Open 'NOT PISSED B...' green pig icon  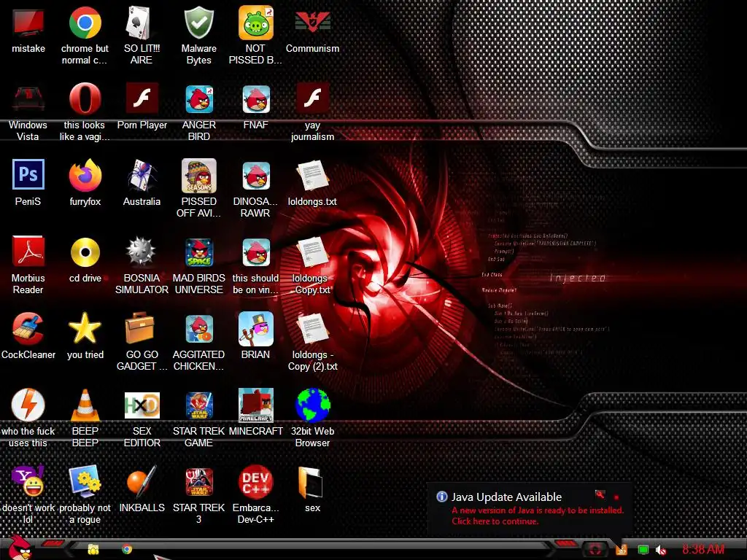point(255,23)
